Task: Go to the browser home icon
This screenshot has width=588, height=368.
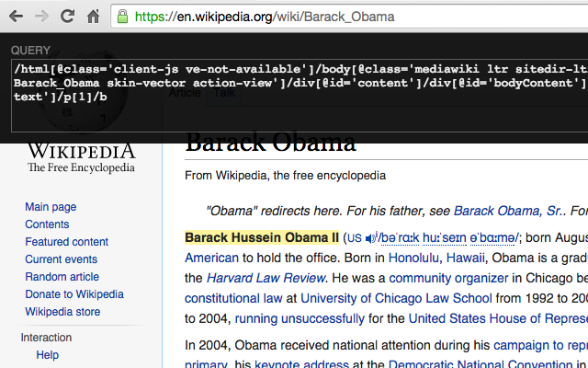Action: (x=93, y=17)
